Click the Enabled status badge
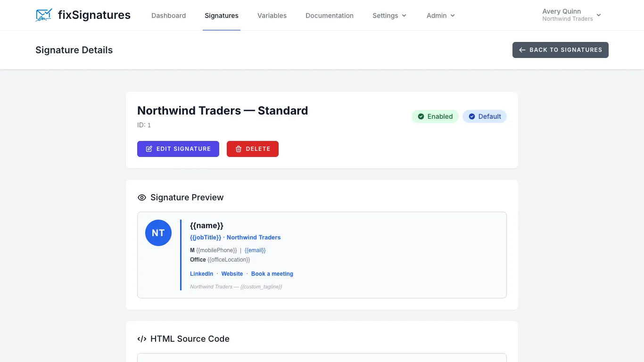644x362 pixels. click(435, 116)
